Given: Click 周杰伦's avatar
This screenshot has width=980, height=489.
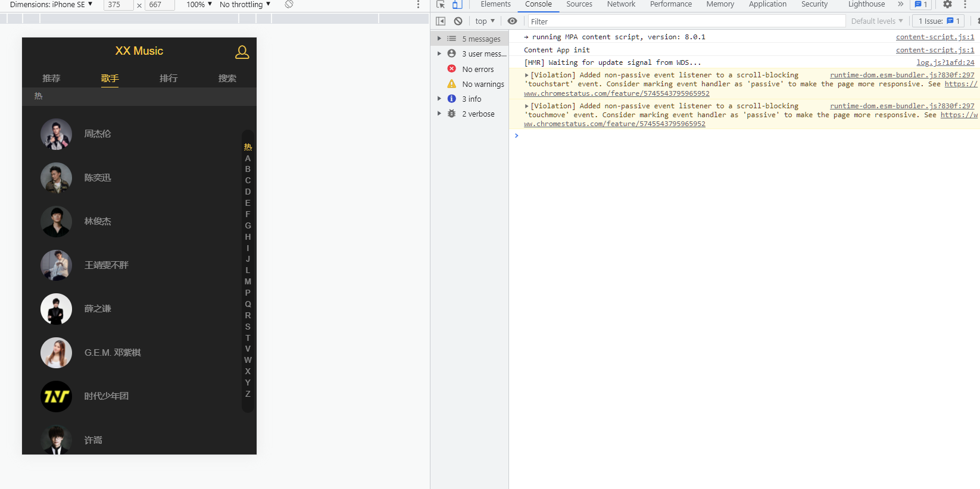Looking at the screenshot, I should [56, 134].
